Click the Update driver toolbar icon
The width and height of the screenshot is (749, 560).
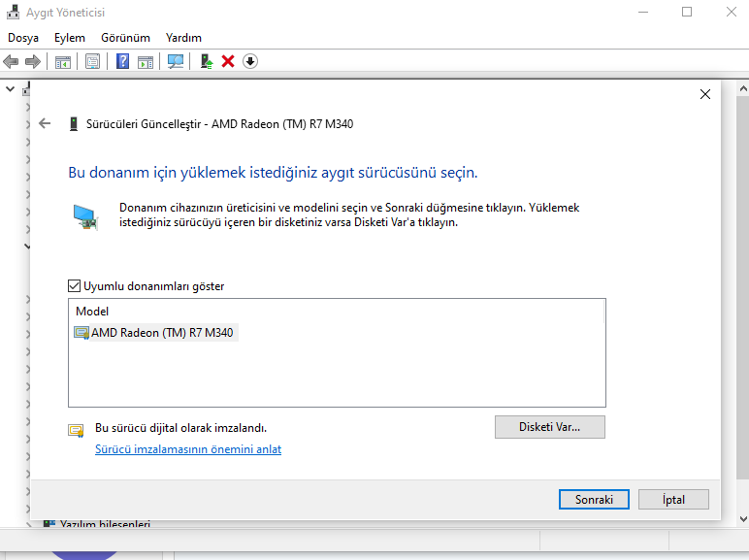coord(207,61)
